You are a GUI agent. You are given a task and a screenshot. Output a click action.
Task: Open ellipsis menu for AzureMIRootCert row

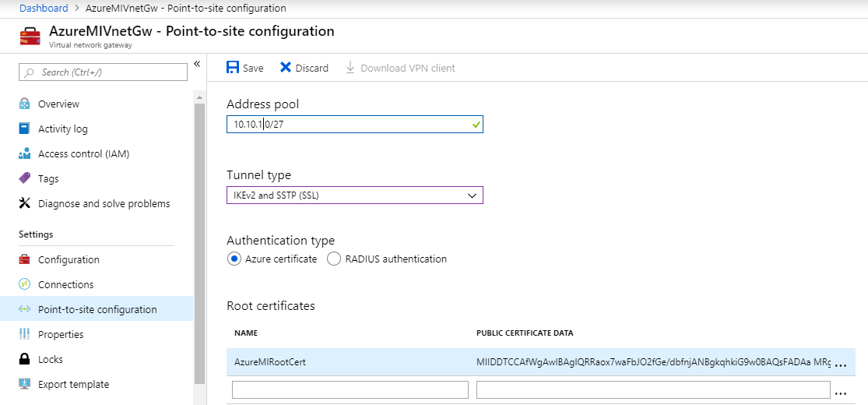(x=840, y=365)
